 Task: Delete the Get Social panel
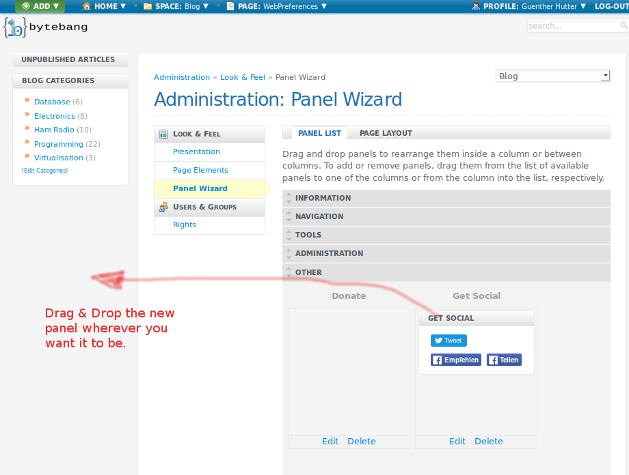[489, 441]
